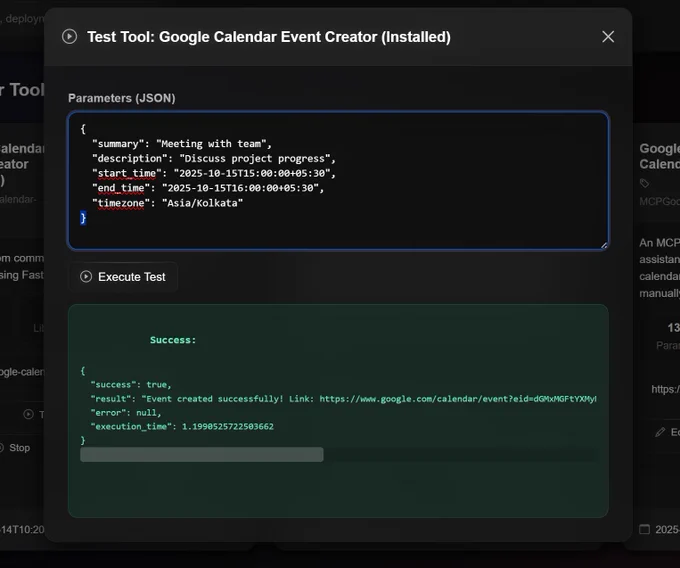Click the test play icon on the background left card

28,415
